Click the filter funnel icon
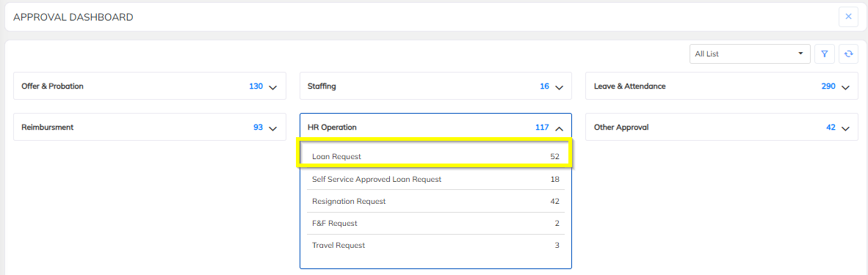The width and height of the screenshot is (868, 275). [x=824, y=54]
